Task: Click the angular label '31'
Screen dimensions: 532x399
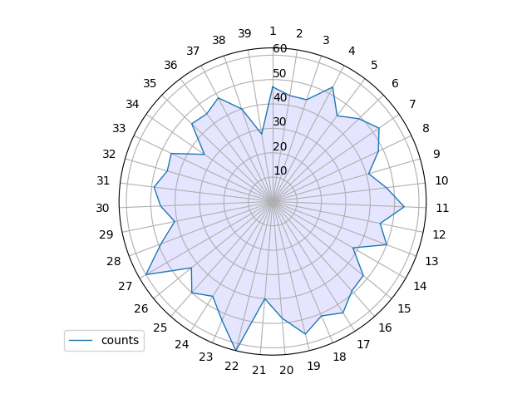Action: pos(103,180)
